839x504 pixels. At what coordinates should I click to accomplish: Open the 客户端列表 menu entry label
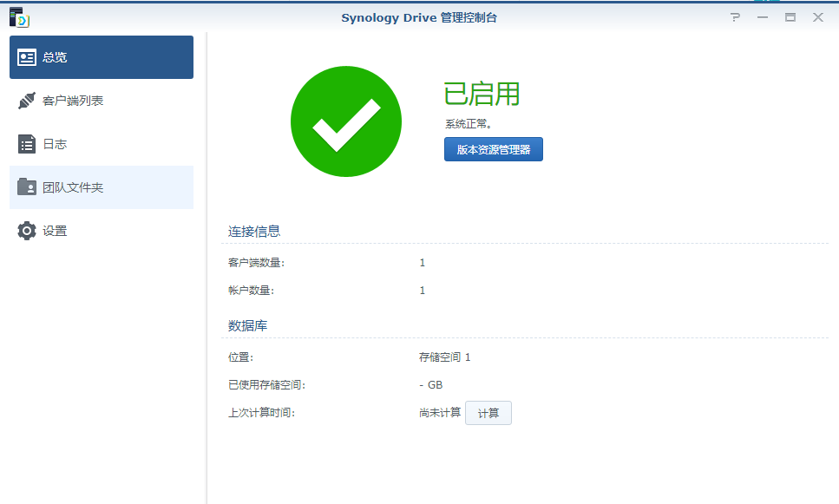[x=73, y=101]
